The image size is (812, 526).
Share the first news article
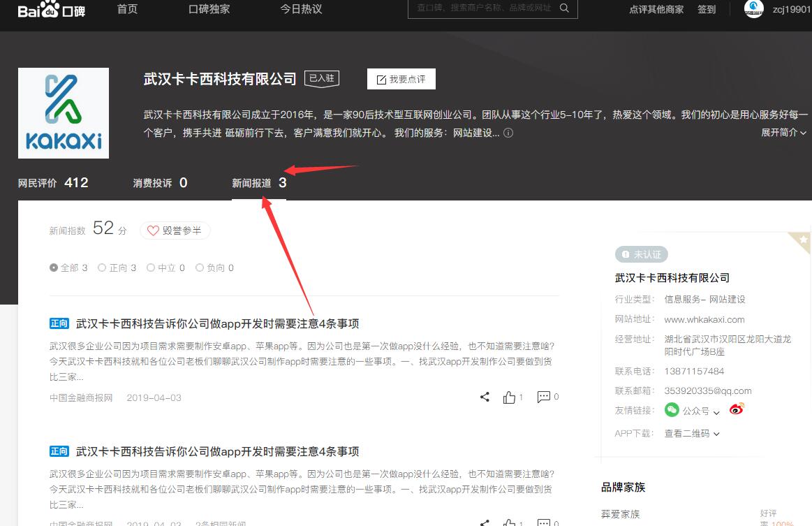[485, 397]
